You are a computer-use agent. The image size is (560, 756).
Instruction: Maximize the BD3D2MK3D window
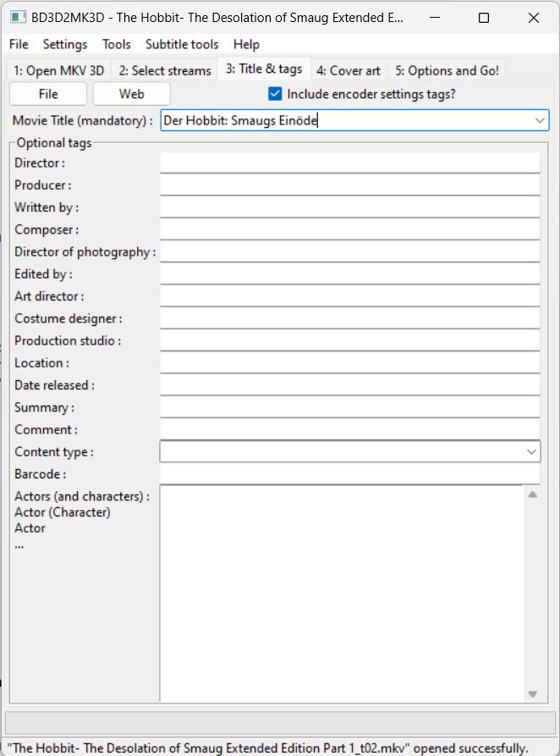tap(484, 17)
